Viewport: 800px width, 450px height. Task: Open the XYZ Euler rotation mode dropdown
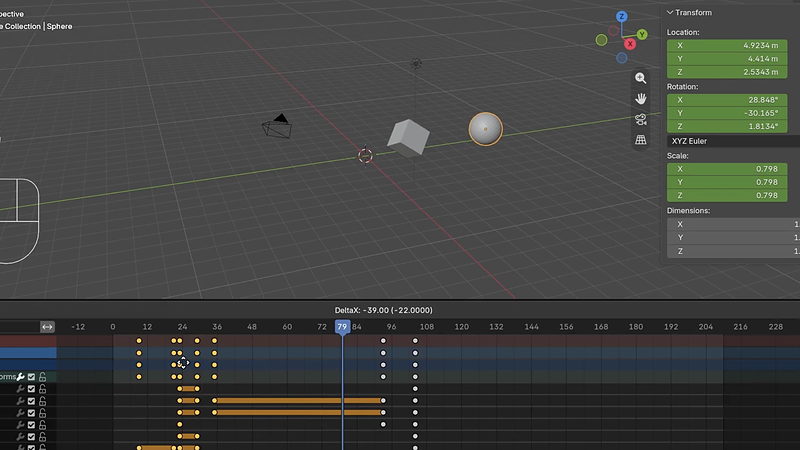tap(733, 141)
